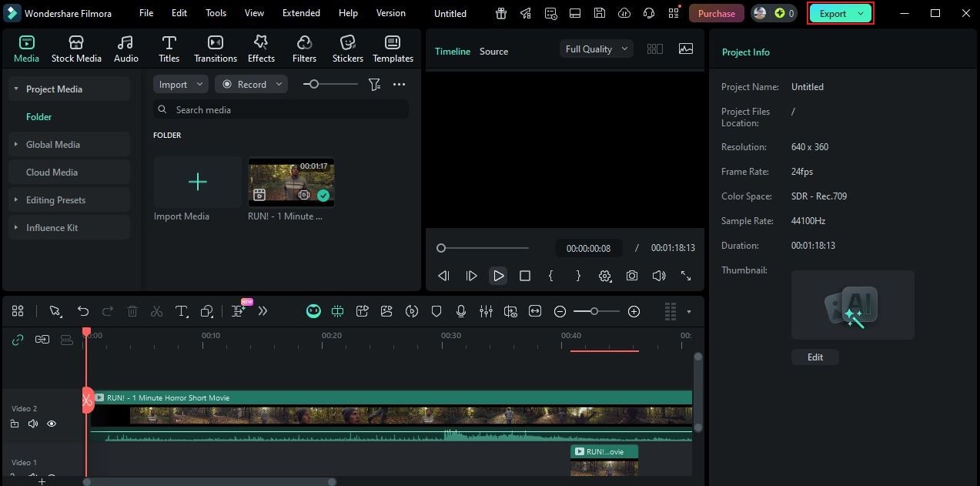Open the Stickers tab

(x=348, y=49)
